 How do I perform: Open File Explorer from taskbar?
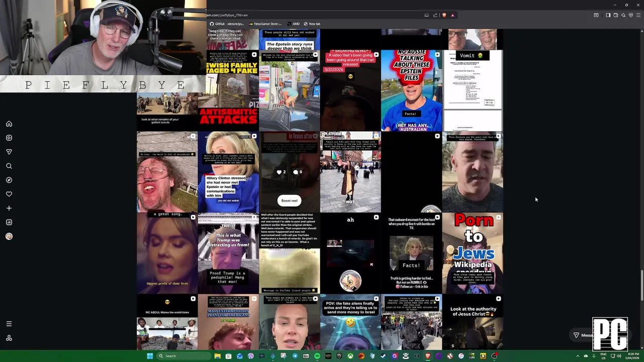pyautogui.click(x=217, y=356)
